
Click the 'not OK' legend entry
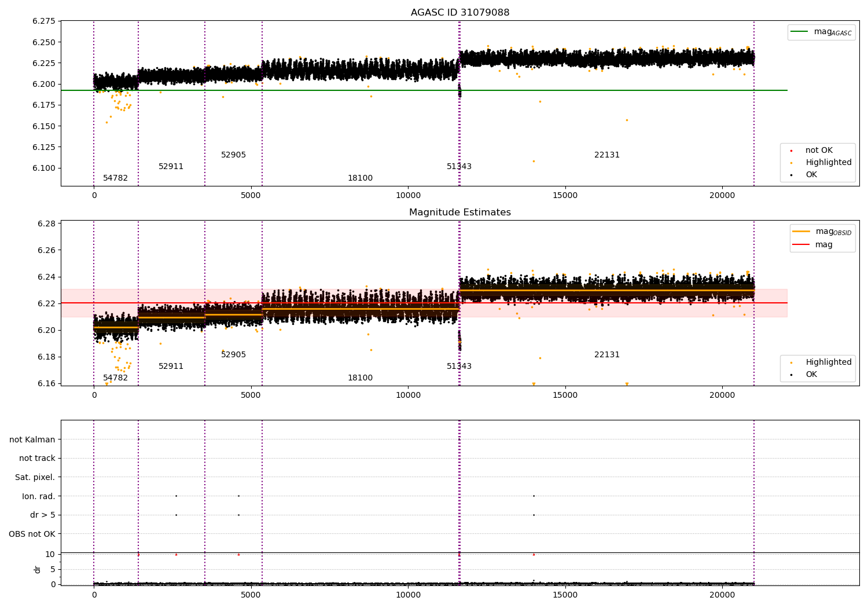point(819,151)
